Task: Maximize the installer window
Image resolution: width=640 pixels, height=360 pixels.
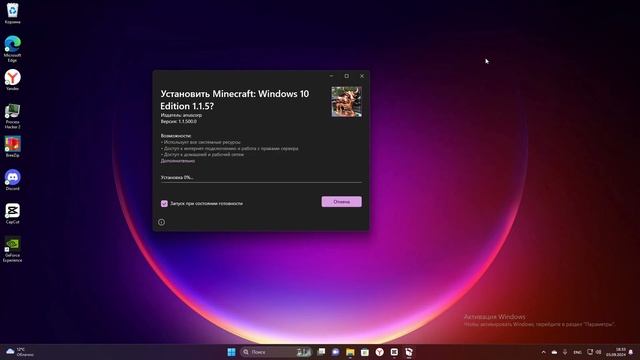Action: click(347, 76)
